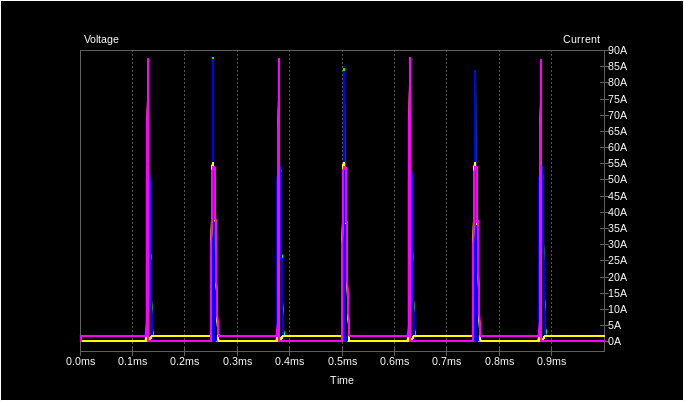Select the 0.1ms time tick label
The height and width of the screenshot is (401, 684).
[x=133, y=362]
